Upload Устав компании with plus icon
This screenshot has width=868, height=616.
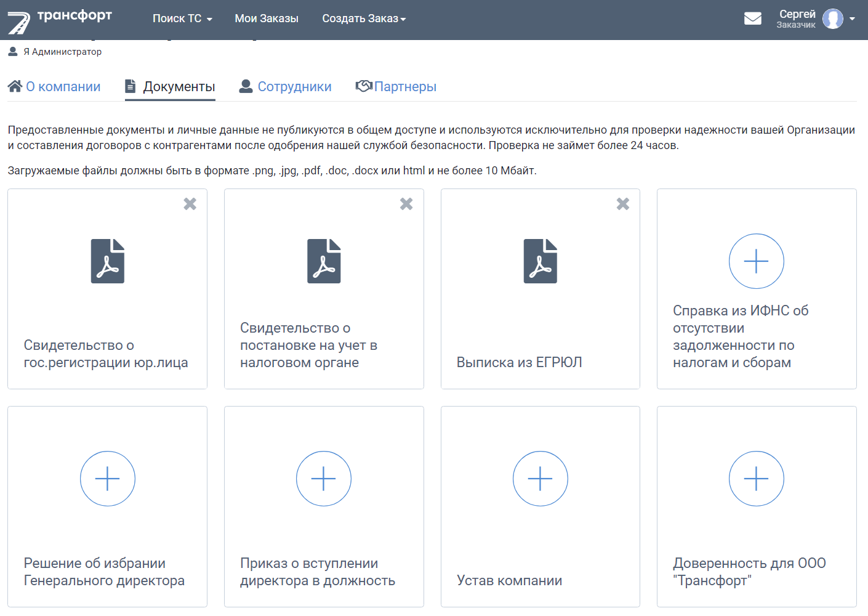tap(540, 479)
